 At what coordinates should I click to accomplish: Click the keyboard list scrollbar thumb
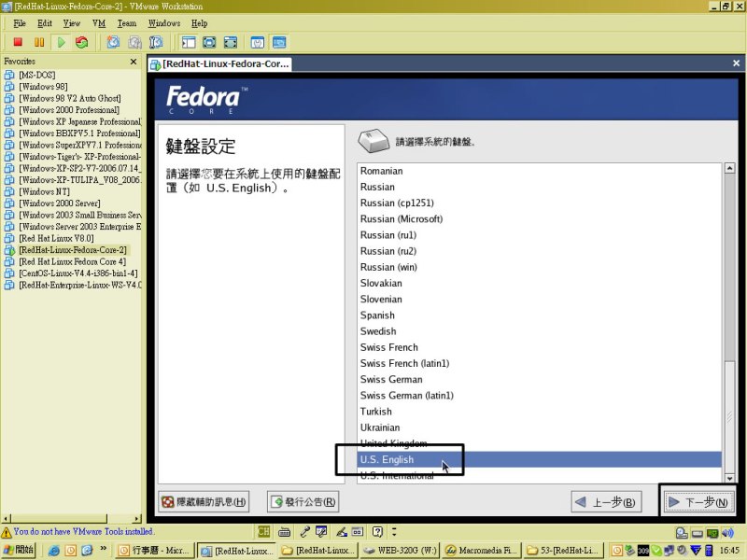pyautogui.click(x=729, y=416)
